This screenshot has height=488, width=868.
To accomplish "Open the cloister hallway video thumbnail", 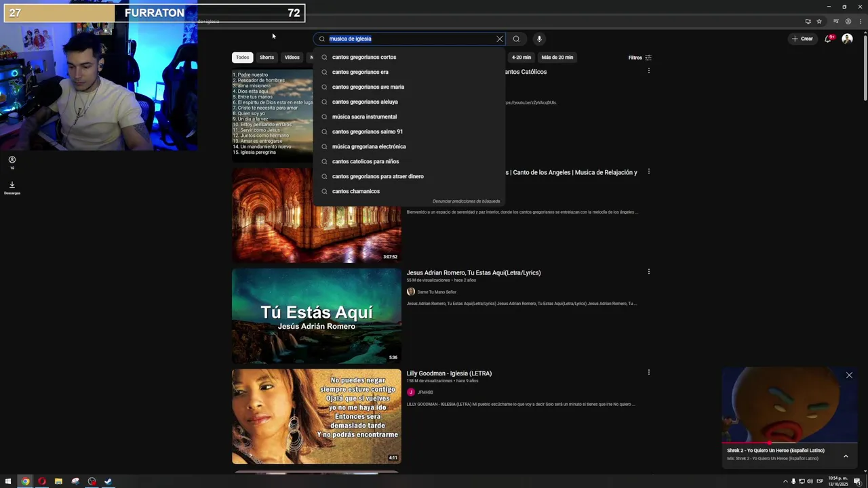I will click(x=317, y=216).
